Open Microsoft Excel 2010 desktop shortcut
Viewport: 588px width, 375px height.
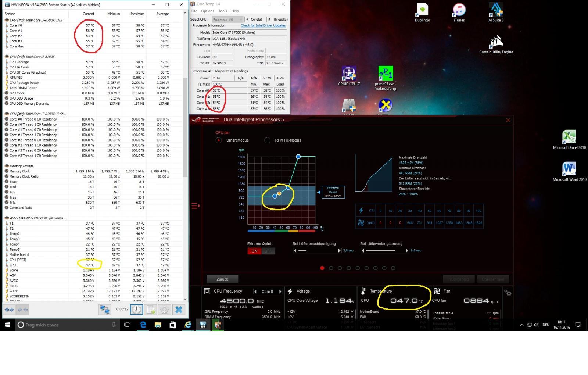[569, 140]
